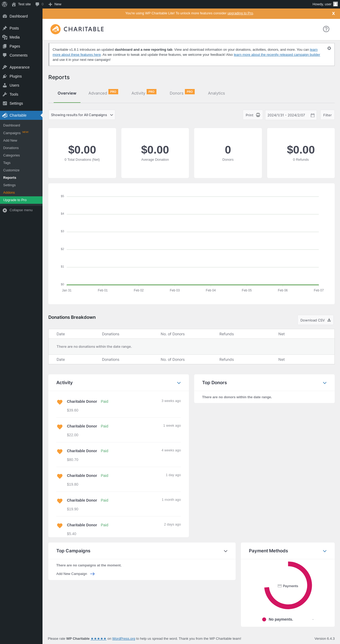
Task: Open the All Campaigns results dropdown
Action: [x=82, y=115]
